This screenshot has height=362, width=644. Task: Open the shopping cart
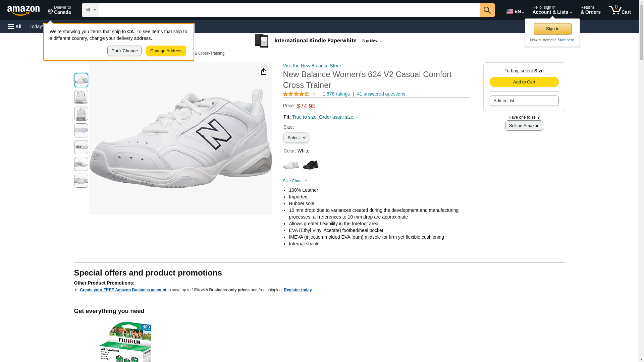620,10
